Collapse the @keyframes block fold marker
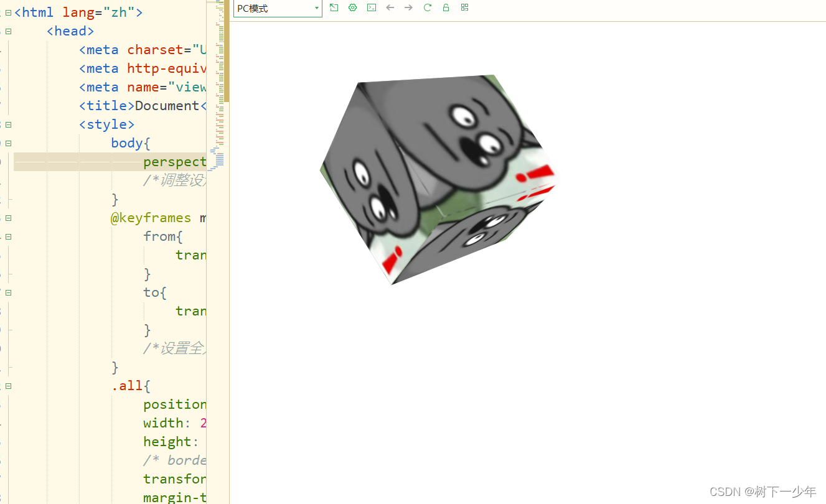The height and width of the screenshot is (504, 826). coord(8,218)
